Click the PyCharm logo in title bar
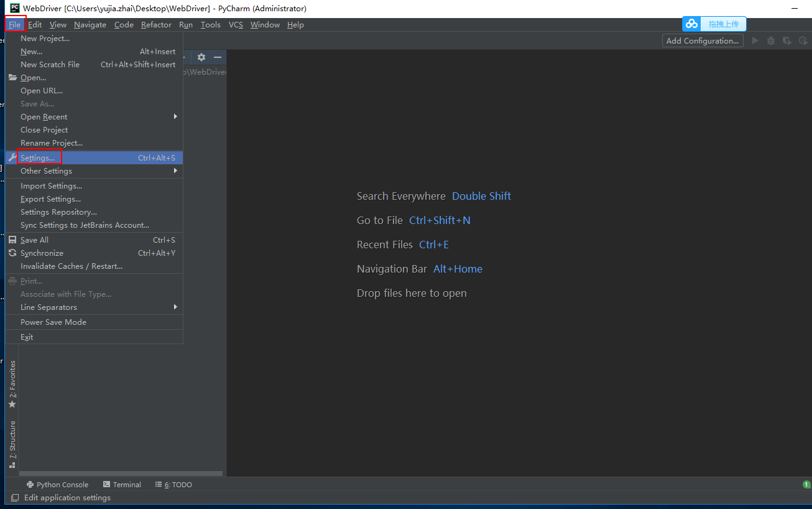The image size is (812, 509). coord(15,8)
